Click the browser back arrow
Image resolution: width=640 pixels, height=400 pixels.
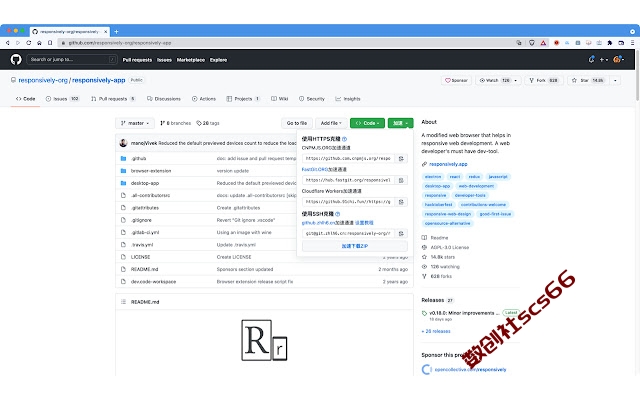click(7, 42)
